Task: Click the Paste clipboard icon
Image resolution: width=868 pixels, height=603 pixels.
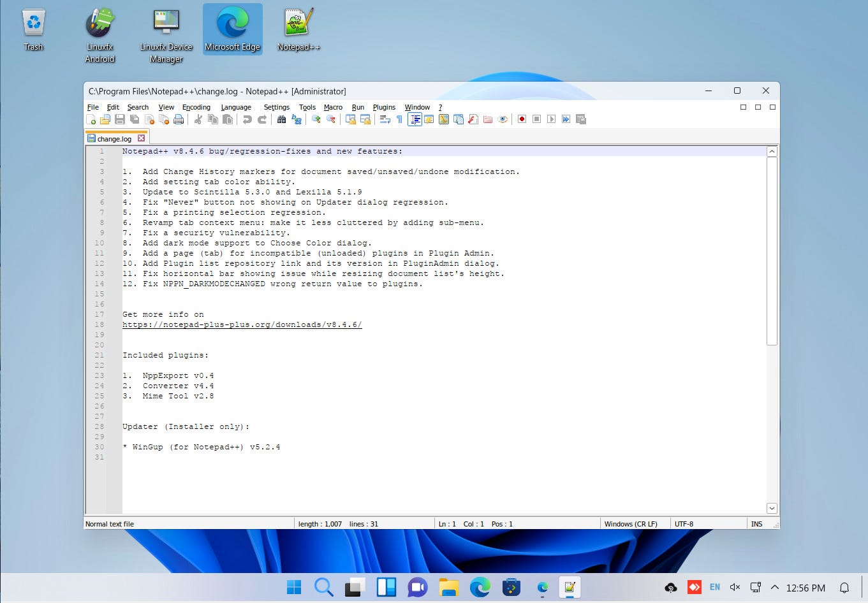Action: [228, 119]
